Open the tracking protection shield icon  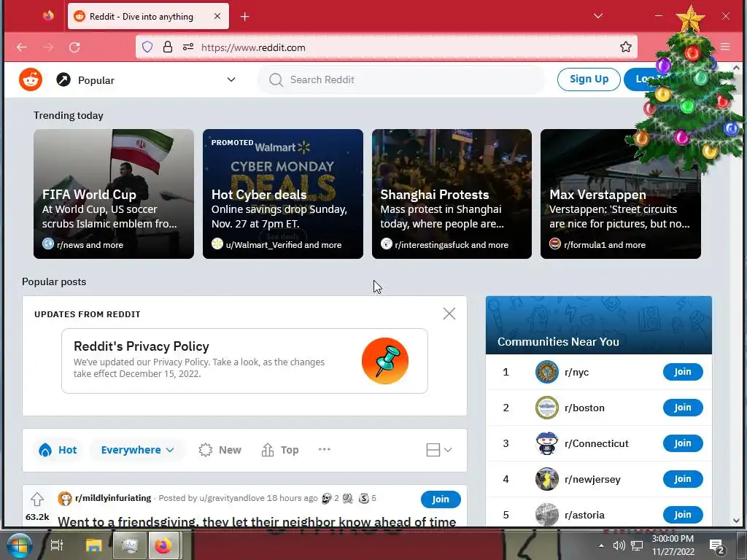[147, 47]
